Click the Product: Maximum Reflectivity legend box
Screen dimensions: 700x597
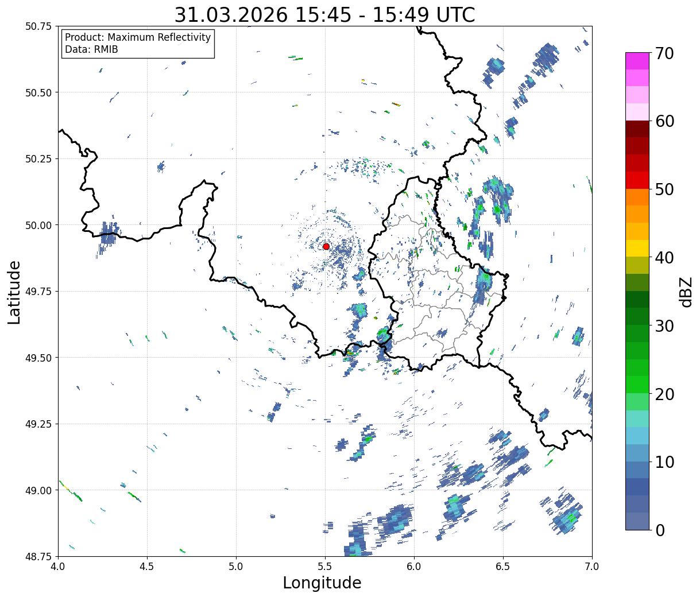point(138,44)
